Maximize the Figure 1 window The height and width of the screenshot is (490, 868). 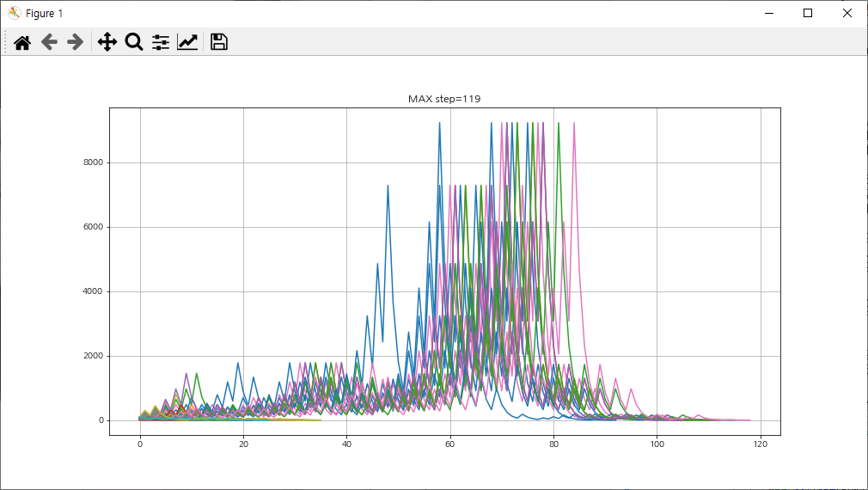click(x=808, y=13)
